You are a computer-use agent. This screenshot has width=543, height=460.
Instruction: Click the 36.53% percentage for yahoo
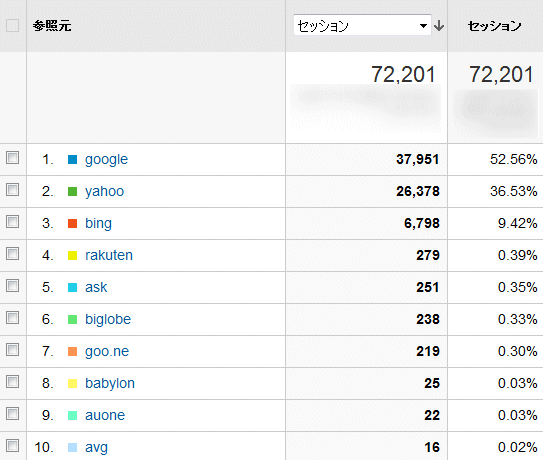(x=514, y=191)
